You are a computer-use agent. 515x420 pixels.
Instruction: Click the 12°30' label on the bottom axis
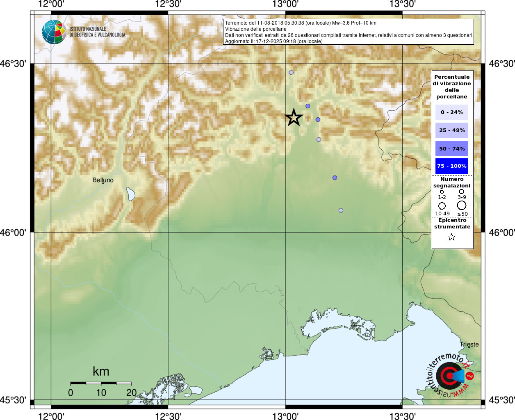(x=168, y=416)
